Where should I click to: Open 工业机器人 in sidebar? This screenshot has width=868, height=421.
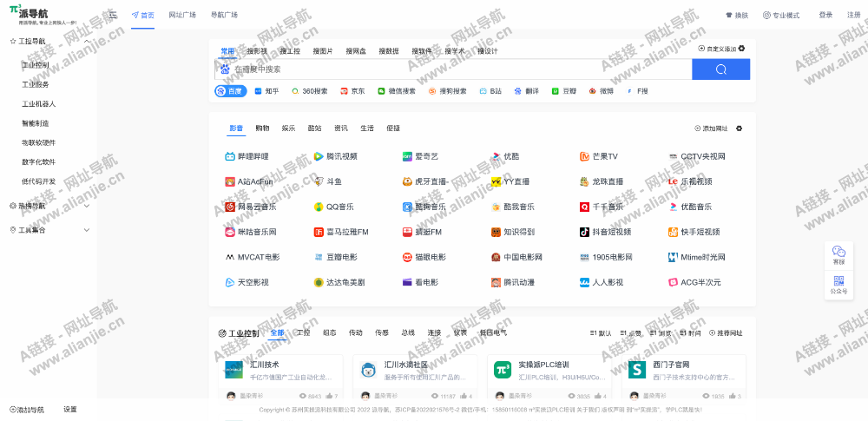39,104
